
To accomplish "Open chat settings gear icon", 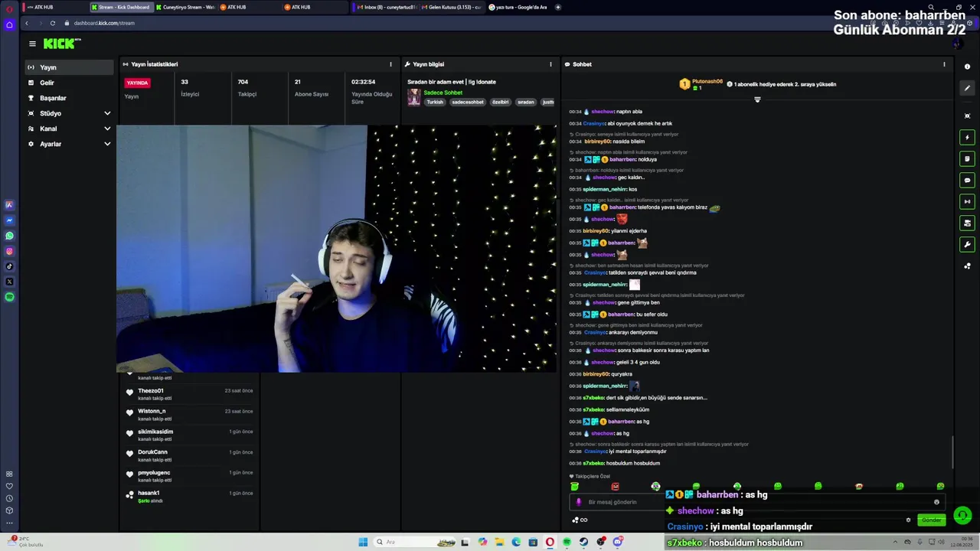I will [909, 520].
